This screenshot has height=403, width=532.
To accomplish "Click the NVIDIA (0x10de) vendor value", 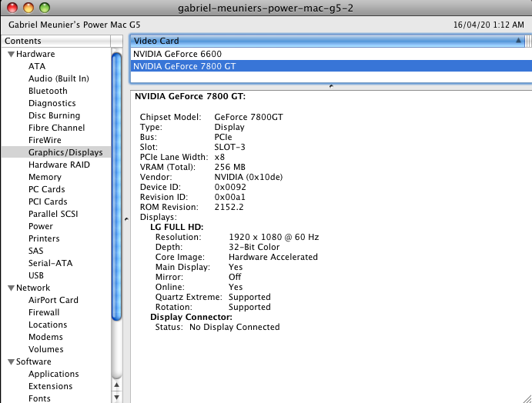I will tap(249, 177).
